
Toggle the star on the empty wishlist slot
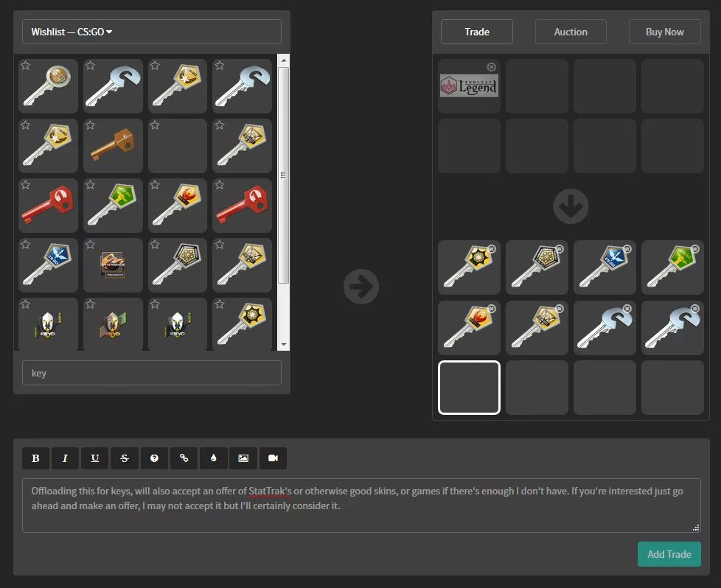point(155,125)
